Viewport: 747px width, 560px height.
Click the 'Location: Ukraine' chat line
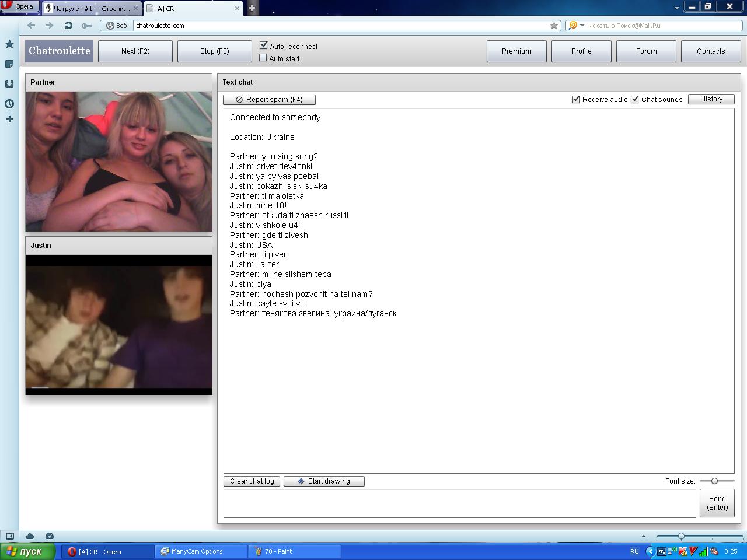[262, 137]
